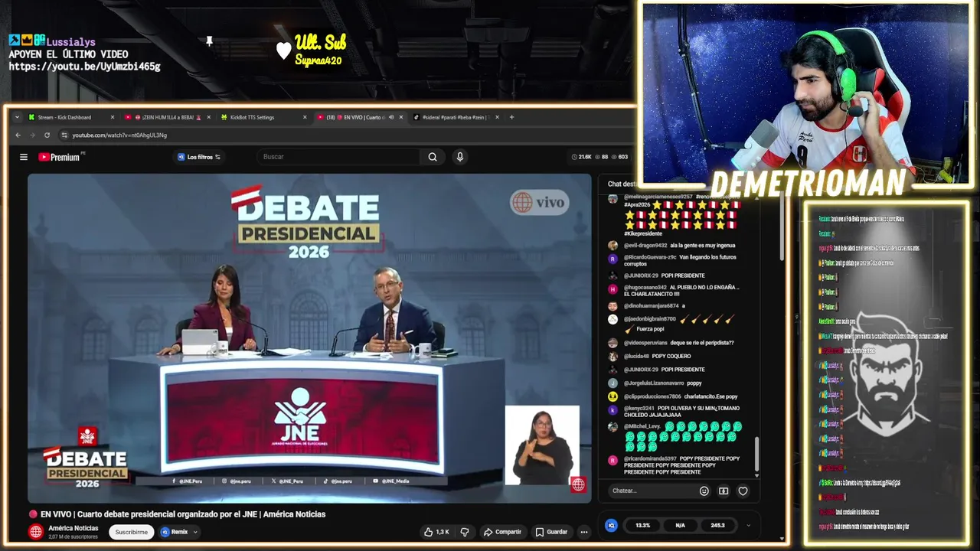This screenshot has width=980, height=551.
Task: Click chat message from @ricardomiranda3397
Action: pos(674,465)
